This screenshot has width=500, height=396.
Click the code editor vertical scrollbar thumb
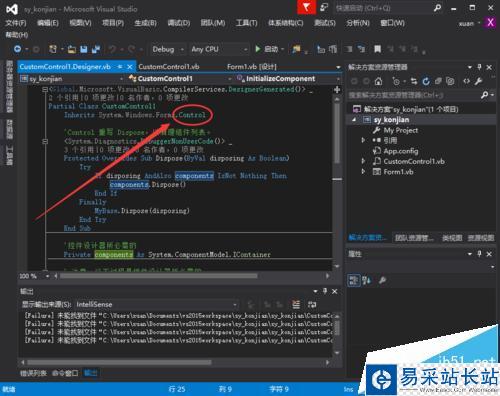337,133
